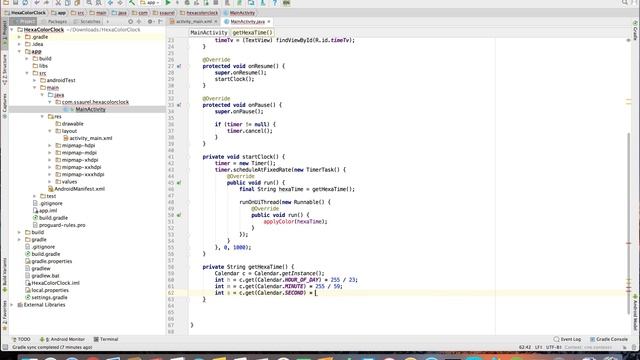Viewport: 640px width, 360px height.
Task: Click Collapse All icon in Project panel
Action: pyautogui.click(x=139, y=22)
